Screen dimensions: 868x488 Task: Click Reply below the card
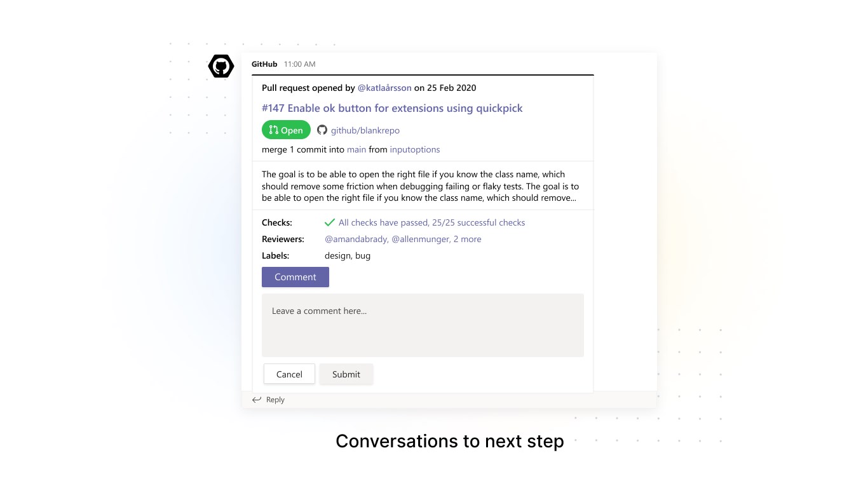pos(275,400)
